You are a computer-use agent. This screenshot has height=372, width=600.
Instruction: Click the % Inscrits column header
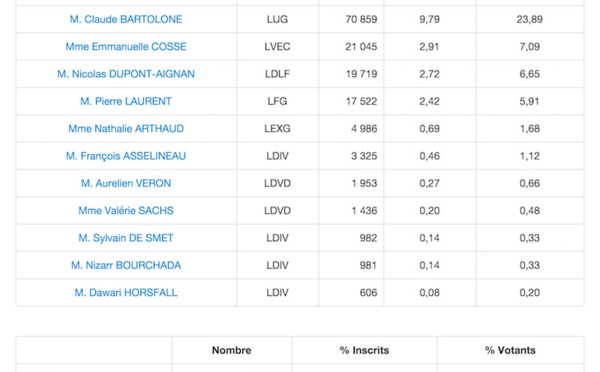pos(364,350)
